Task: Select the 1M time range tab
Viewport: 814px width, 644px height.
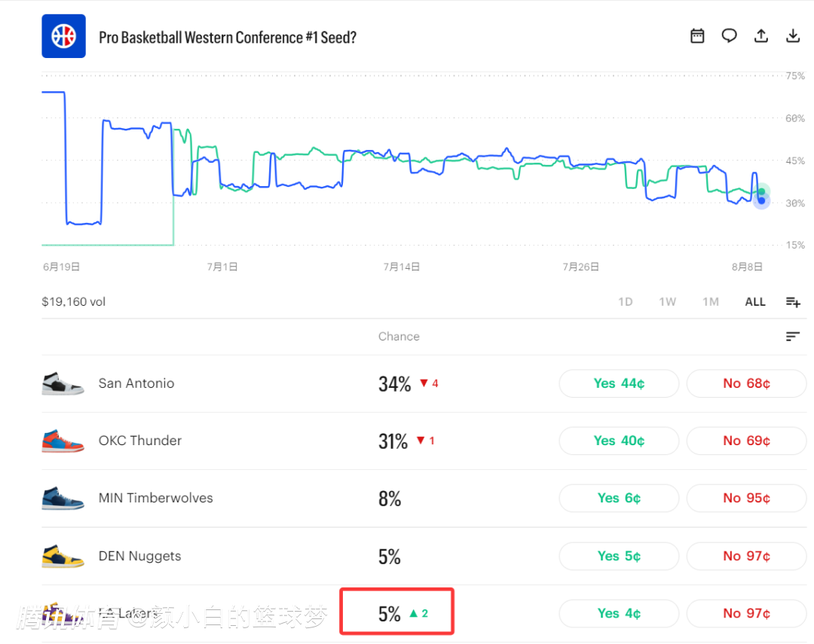Action: (711, 301)
